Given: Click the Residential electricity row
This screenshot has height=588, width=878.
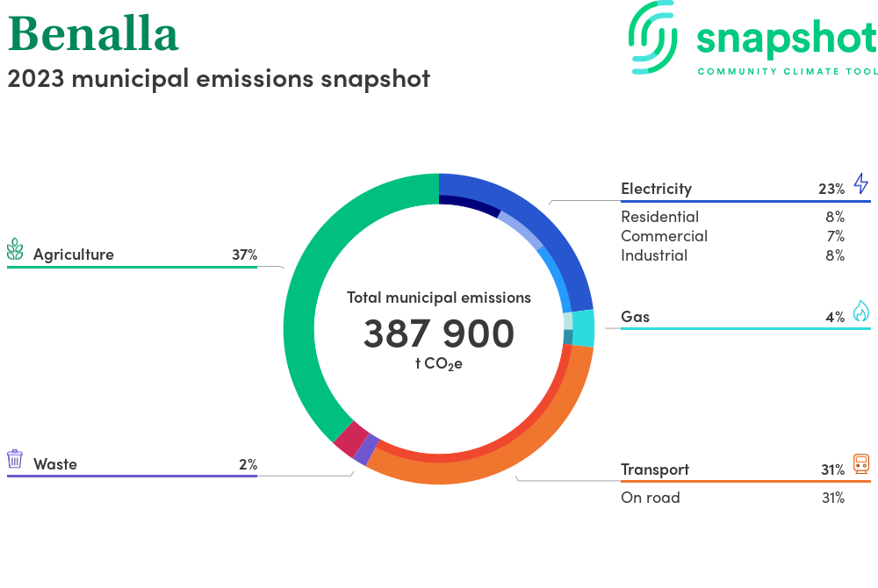Looking at the screenshot, I should point(659,217).
